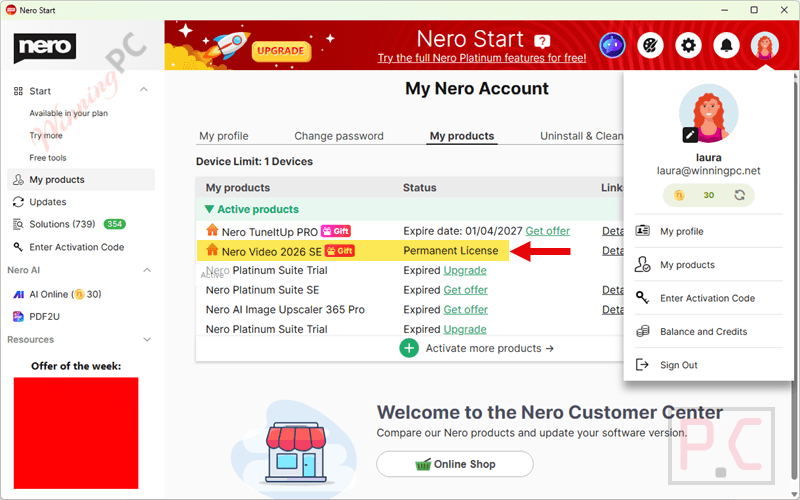Click the house icon beside Nero TuneItUp PRO
The width and height of the screenshot is (800, 500).
coord(212,230)
